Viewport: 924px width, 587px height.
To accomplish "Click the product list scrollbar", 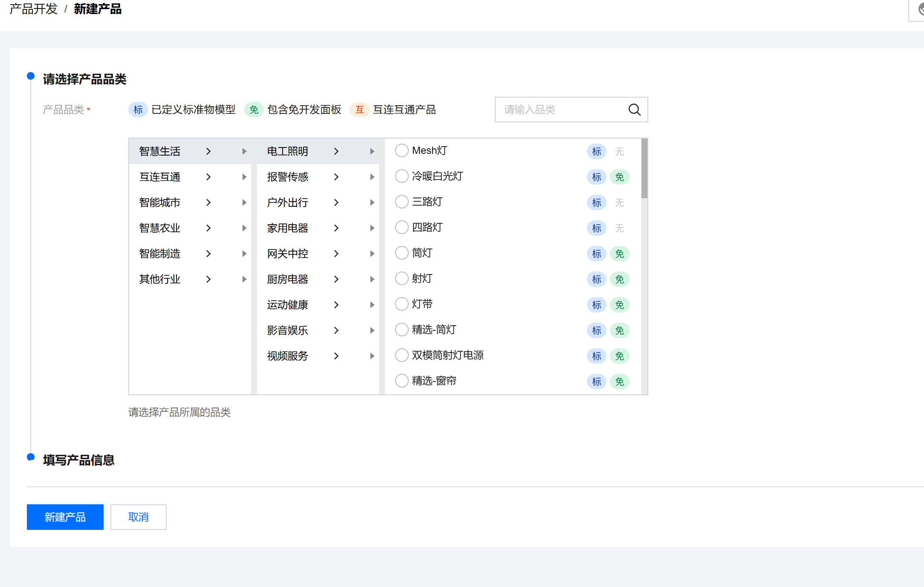I will pos(644,168).
